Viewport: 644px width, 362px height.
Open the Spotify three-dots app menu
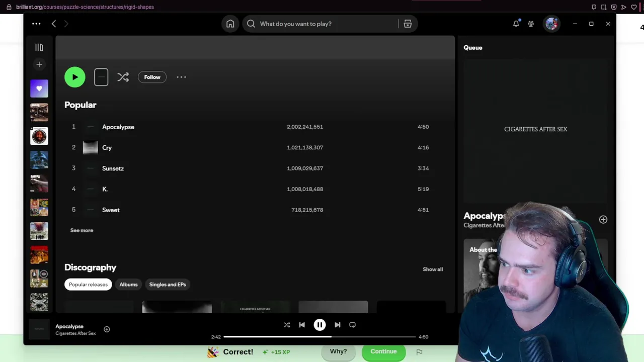tap(36, 24)
